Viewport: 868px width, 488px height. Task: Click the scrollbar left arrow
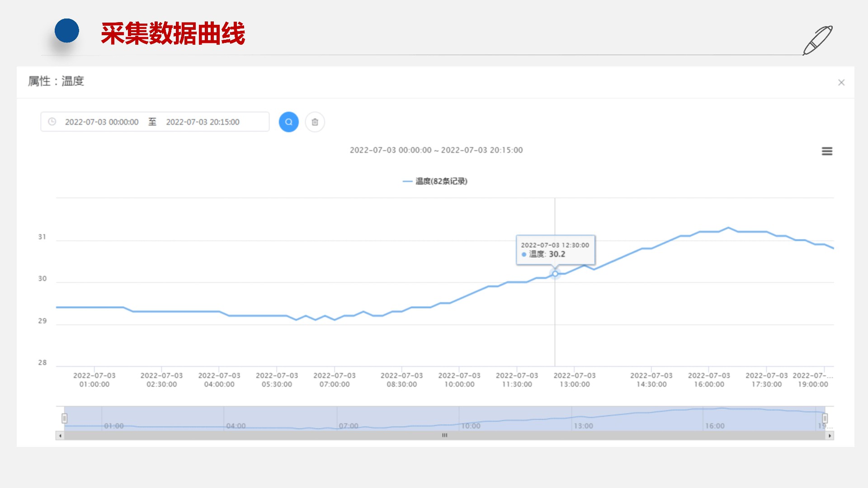[x=60, y=436]
